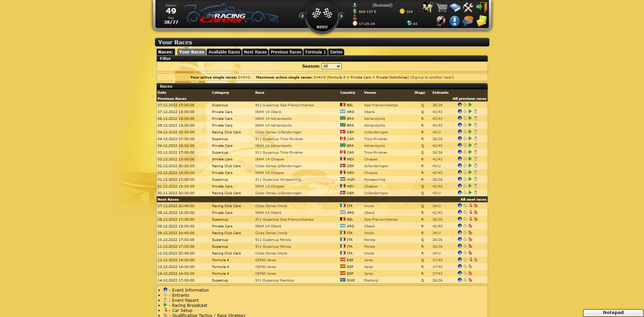Click the account keys icon
Image resolution: width=644 pixels, height=317 pixels.
point(428,7)
